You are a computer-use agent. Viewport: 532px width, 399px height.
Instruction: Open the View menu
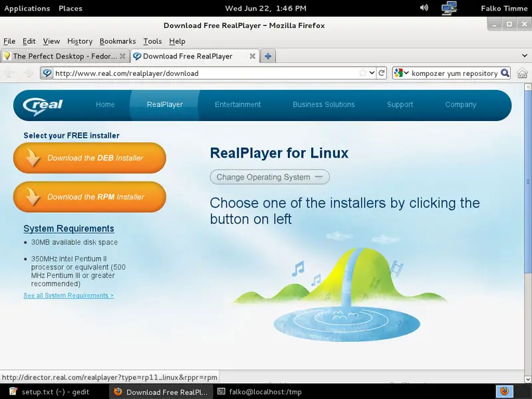click(51, 41)
